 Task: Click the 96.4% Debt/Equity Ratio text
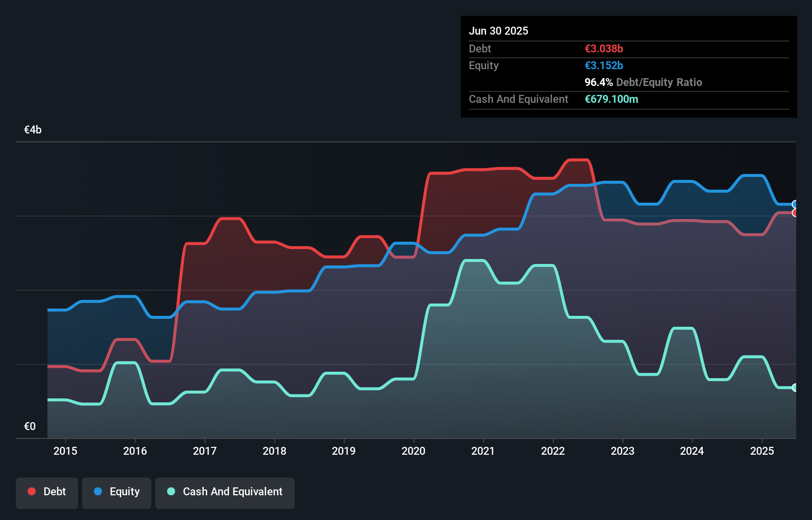[x=643, y=82]
